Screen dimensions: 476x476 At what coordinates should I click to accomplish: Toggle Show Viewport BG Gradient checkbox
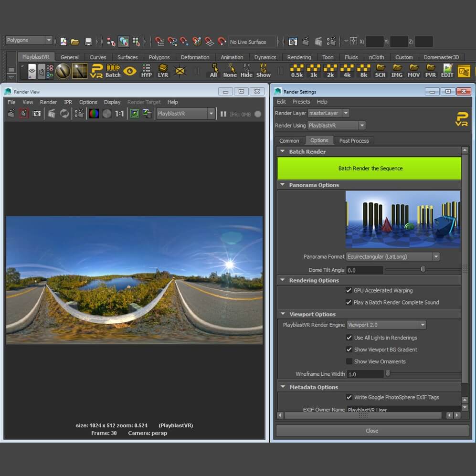[349, 349]
